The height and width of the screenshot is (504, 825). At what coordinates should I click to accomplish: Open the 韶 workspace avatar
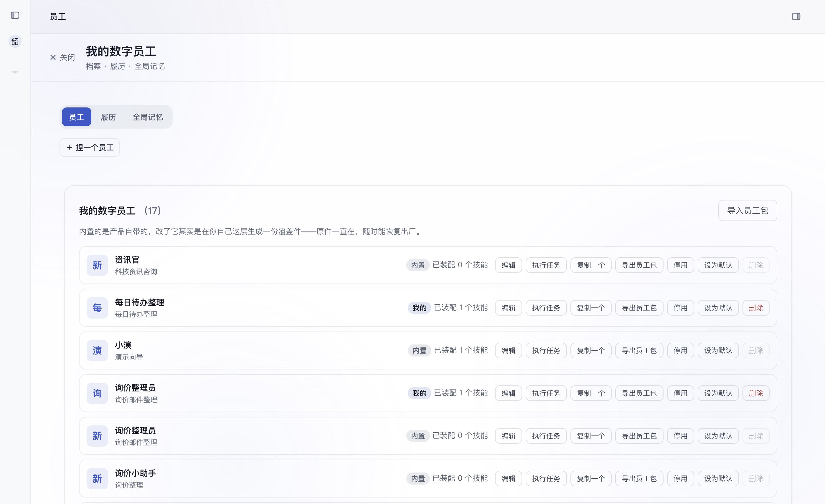tap(15, 42)
